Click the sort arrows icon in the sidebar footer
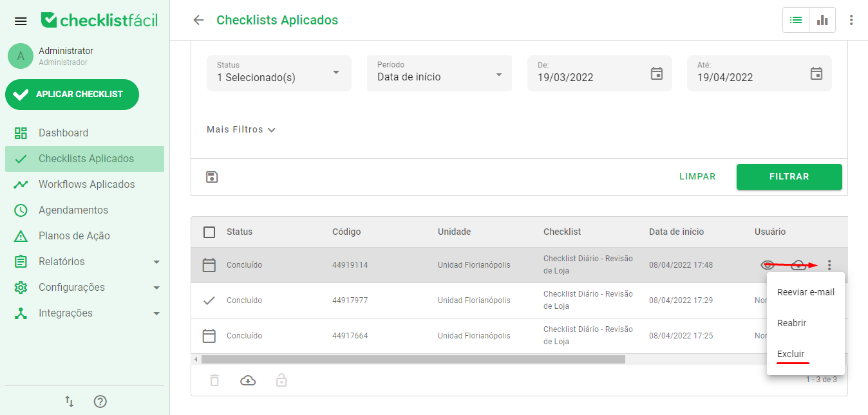The width and height of the screenshot is (868, 415). pyautogui.click(x=69, y=401)
